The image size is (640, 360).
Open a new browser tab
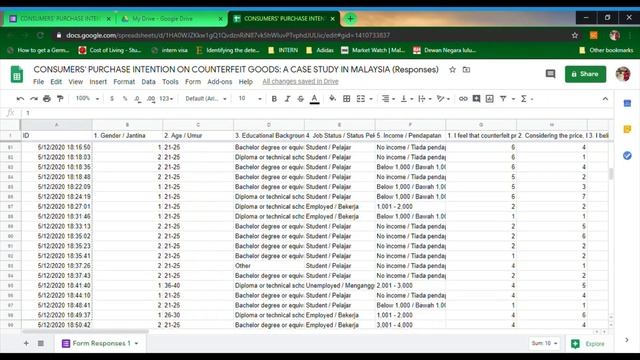350,18
